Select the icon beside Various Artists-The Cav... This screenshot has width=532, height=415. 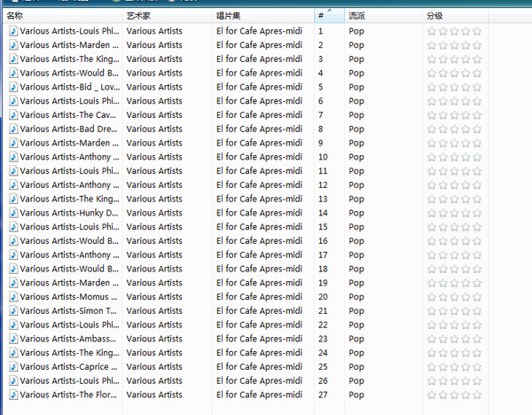point(13,115)
